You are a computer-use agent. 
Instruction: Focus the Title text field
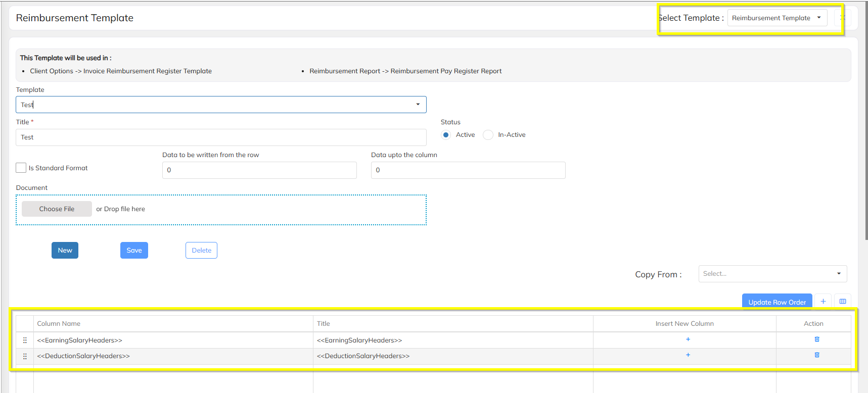[x=221, y=137]
